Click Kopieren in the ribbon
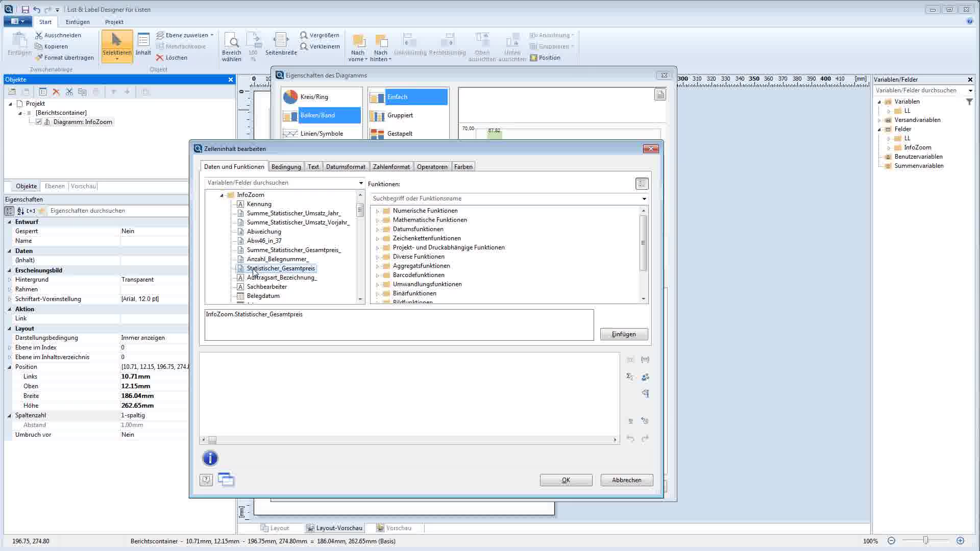 (x=51, y=46)
